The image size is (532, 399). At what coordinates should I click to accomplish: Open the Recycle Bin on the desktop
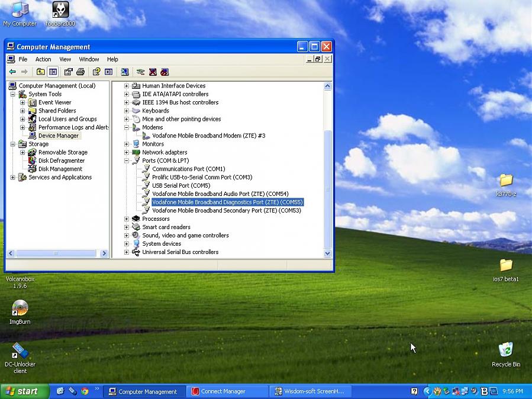(x=505, y=350)
